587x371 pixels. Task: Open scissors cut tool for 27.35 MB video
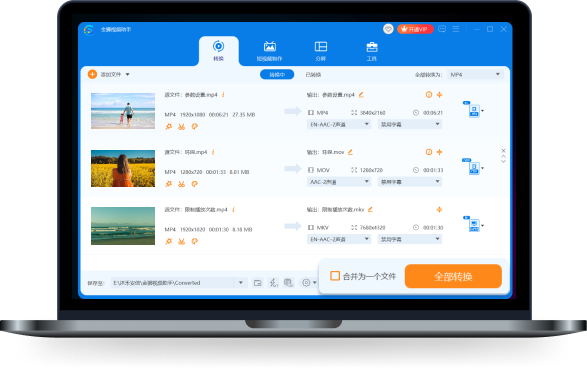click(x=182, y=127)
